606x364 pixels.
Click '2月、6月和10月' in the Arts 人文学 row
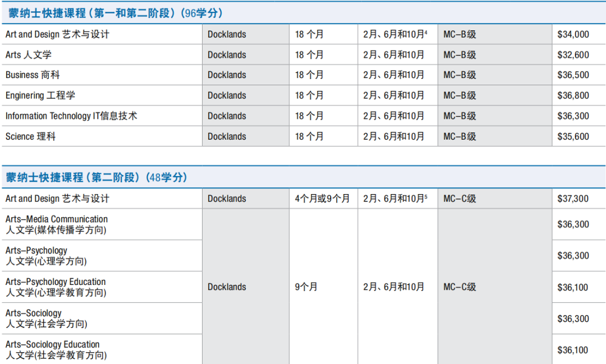pyautogui.click(x=393, y=55)
